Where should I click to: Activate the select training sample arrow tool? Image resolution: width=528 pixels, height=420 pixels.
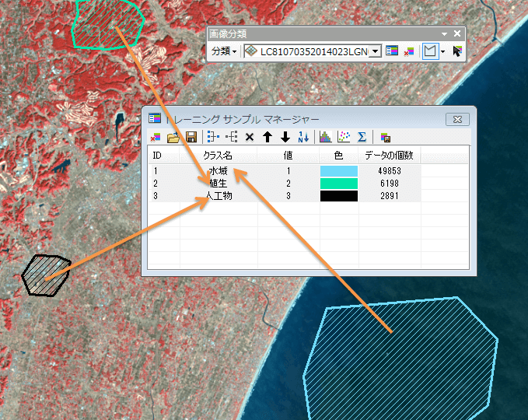456,51
